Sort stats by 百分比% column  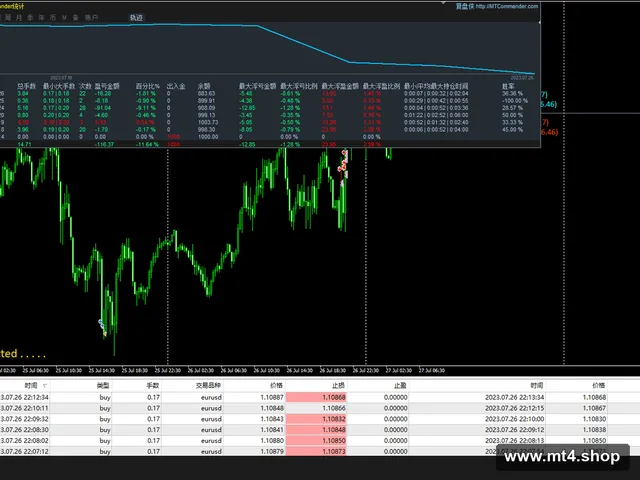coord(147,86)
